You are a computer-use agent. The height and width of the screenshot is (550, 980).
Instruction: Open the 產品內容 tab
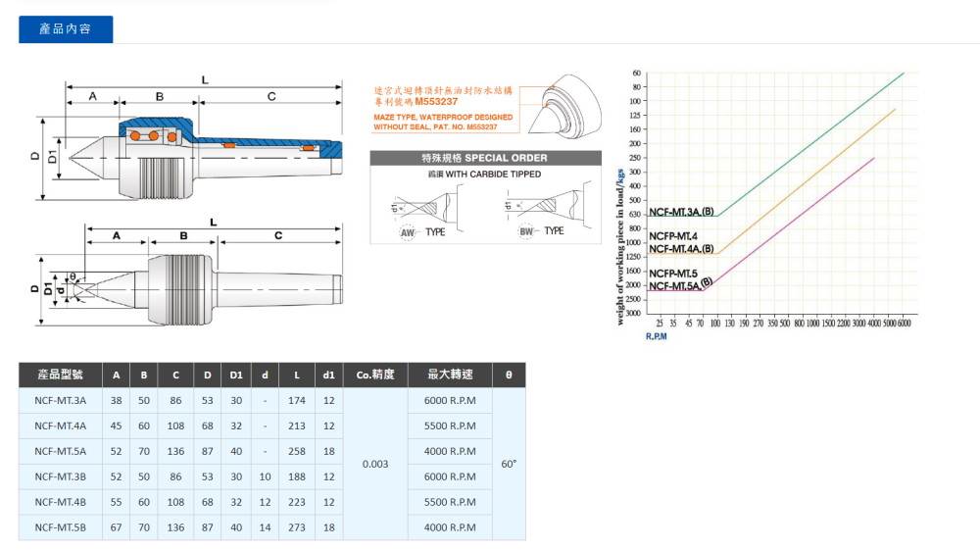pyautogui.click(x=66, y=29)
